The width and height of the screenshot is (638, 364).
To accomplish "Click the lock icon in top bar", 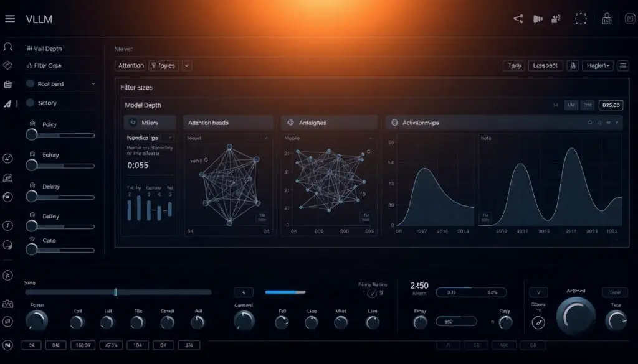I will (x=606, y=19).
